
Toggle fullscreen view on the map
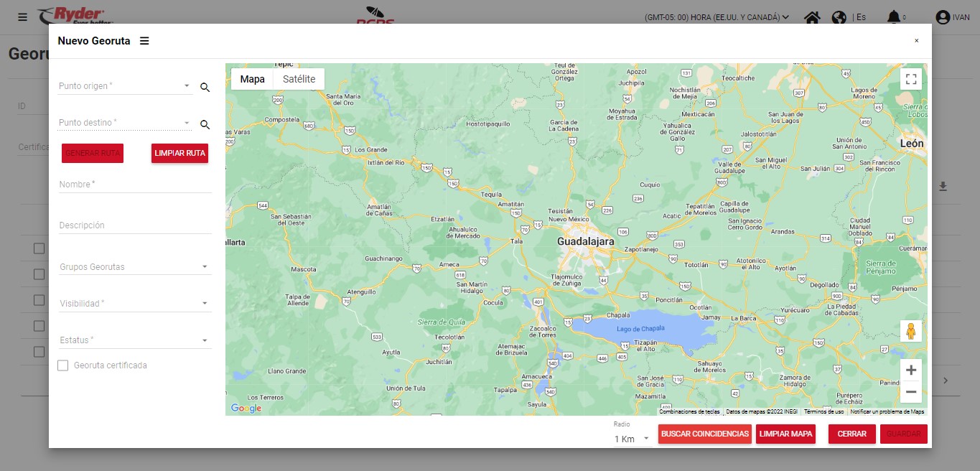click(x=911, y=79)
